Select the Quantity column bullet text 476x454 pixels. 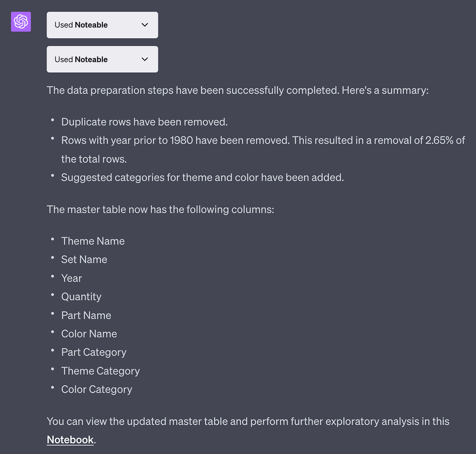(x=81, y=297)
